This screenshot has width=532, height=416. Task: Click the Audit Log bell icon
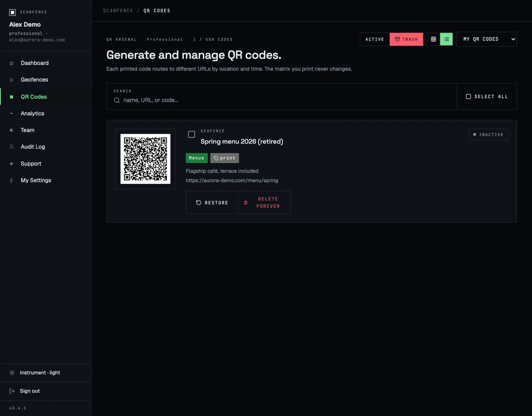[x=11, y=147]
